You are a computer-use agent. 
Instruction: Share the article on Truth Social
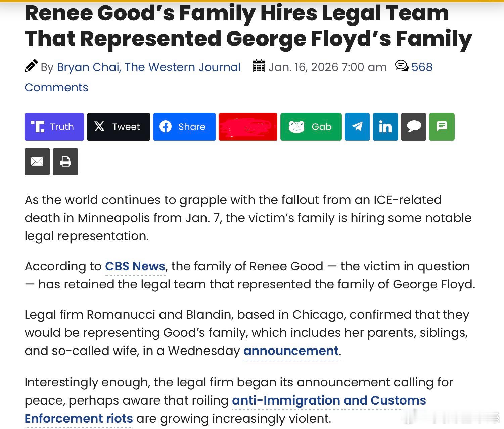pos(54,127)
